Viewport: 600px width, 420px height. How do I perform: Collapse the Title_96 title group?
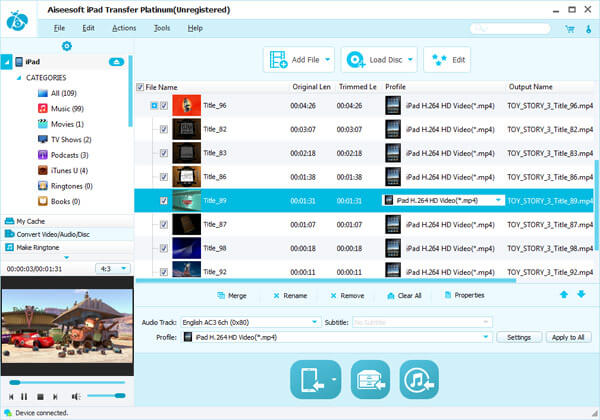click(154, 106)
